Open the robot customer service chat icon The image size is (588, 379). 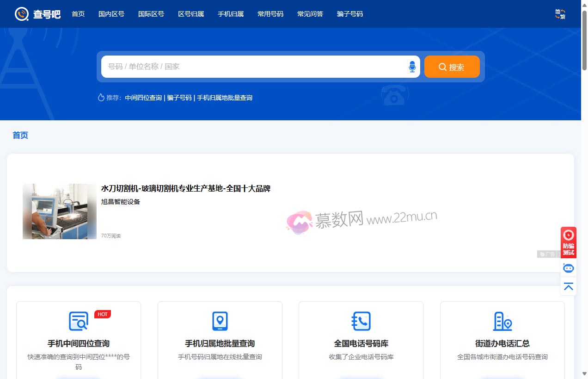568,267
